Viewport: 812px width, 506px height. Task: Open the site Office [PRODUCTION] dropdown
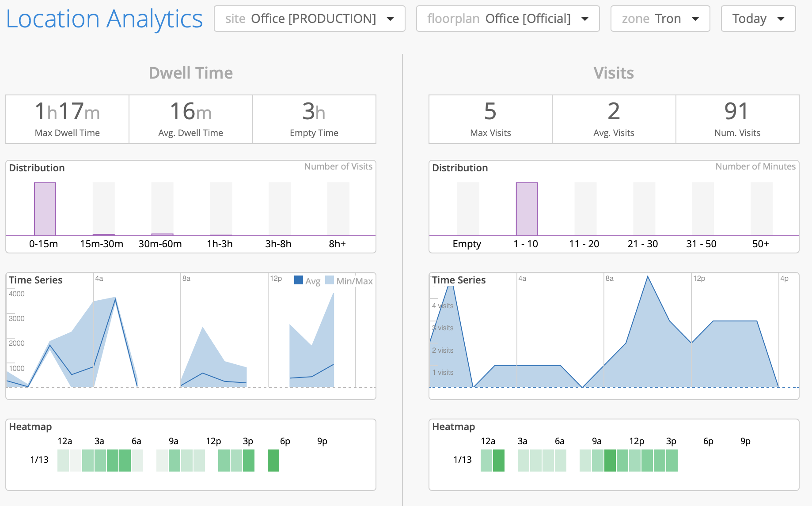click(x=309, y=19)
